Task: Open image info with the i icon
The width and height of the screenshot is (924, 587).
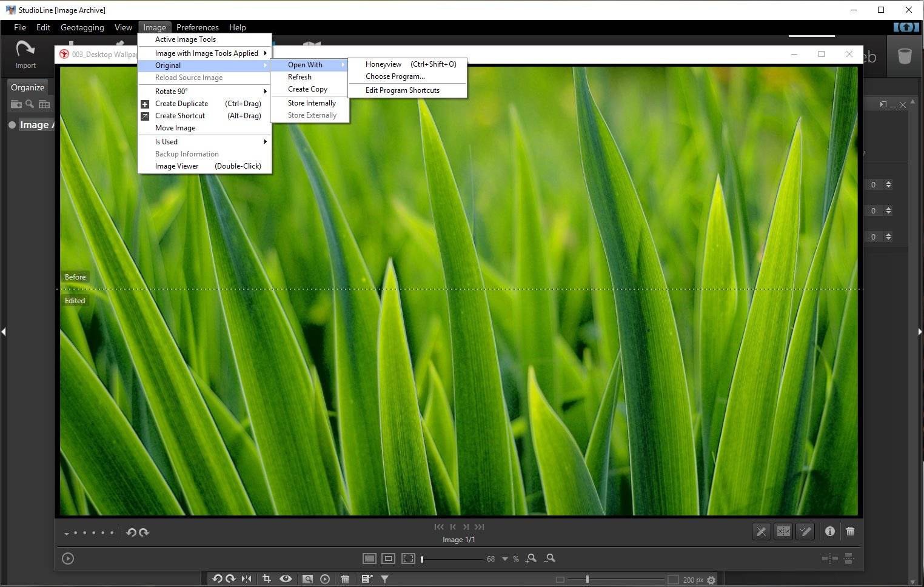Action: click(830, 531)
